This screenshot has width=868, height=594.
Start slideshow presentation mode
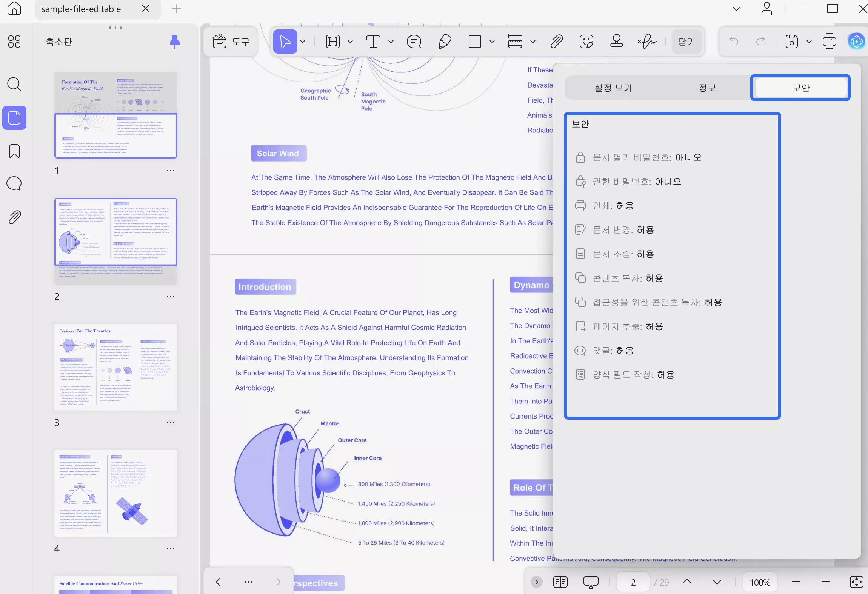(x=591, y=582)
